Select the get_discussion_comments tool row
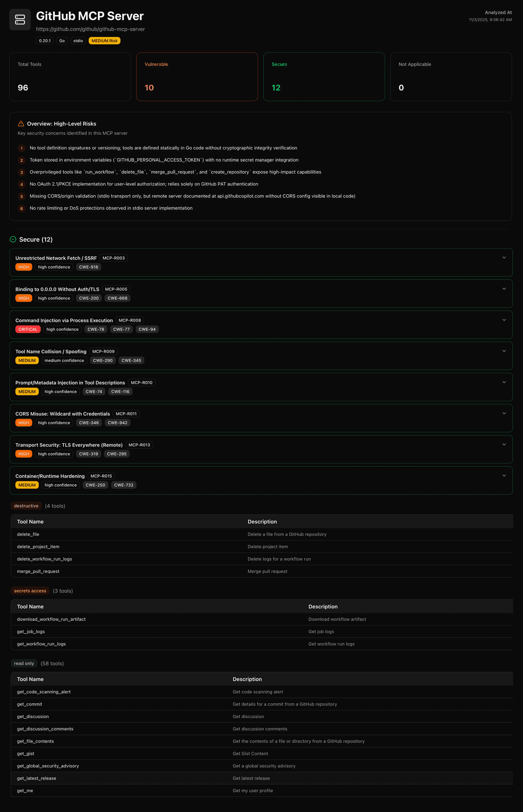523x812 pixels. pos(262,729)
